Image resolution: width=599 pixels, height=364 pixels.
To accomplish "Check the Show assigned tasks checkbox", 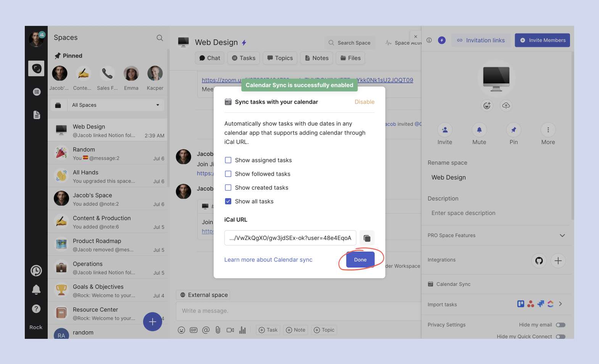I will click(x=228, y=160).
